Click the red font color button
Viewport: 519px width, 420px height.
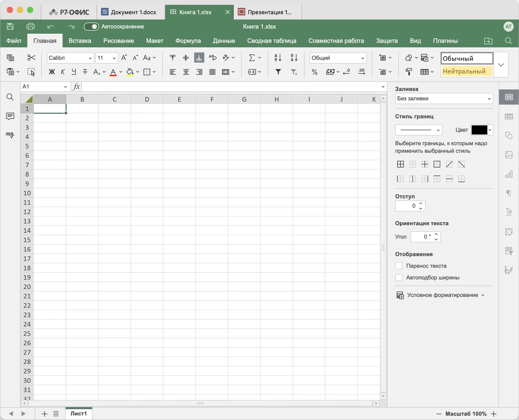[113, 72]
